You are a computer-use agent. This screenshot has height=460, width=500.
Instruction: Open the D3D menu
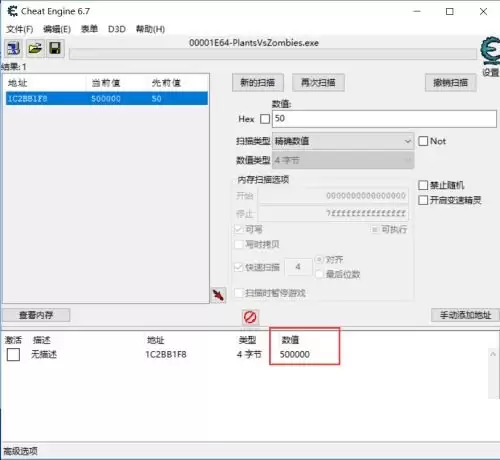click(x=117, y=29)
